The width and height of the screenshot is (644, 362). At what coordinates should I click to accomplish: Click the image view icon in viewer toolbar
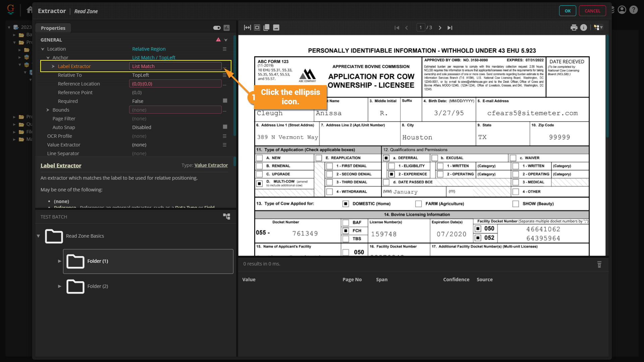tap(276, 28)
